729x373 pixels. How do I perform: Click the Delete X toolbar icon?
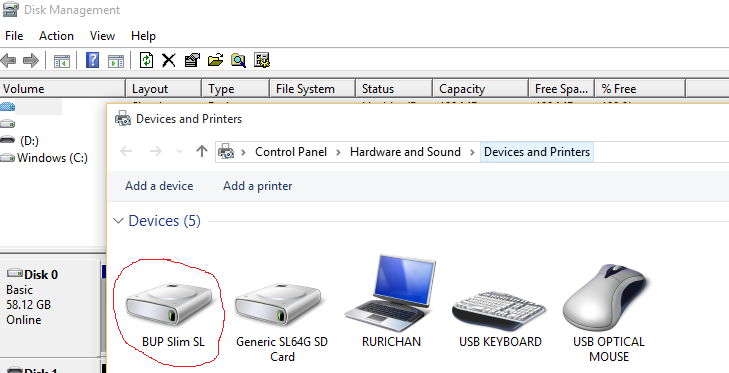coord(169,60)
